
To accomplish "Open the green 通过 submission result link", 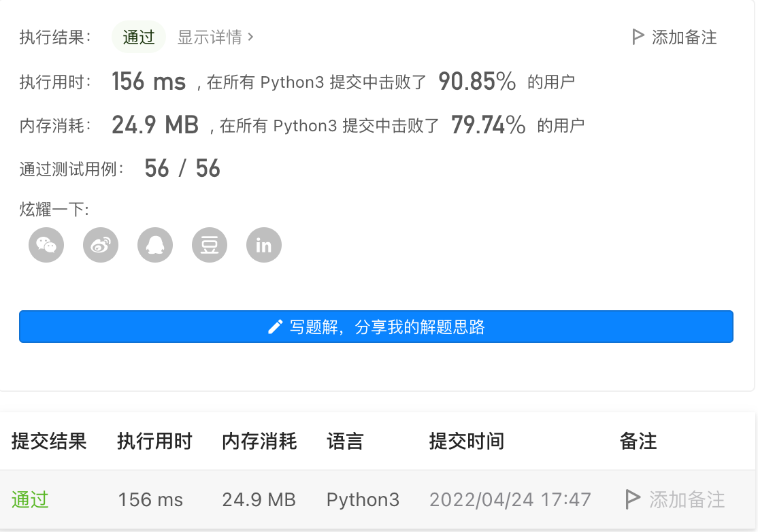I will point(30,500).
